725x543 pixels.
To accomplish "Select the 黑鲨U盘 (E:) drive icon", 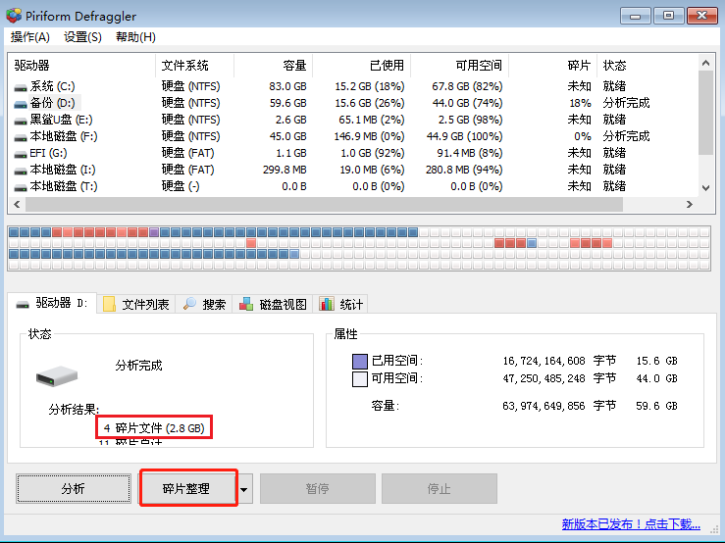I will click(x=21, y=120).
